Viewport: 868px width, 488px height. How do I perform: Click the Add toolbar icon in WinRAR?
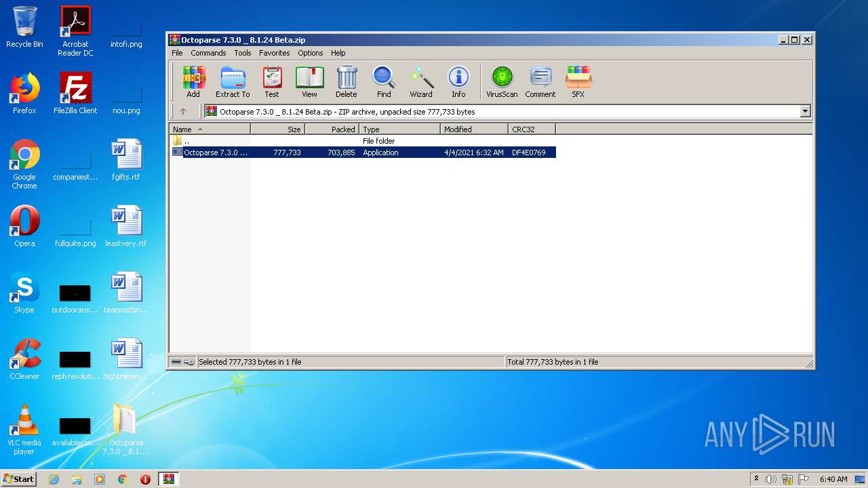194,82
